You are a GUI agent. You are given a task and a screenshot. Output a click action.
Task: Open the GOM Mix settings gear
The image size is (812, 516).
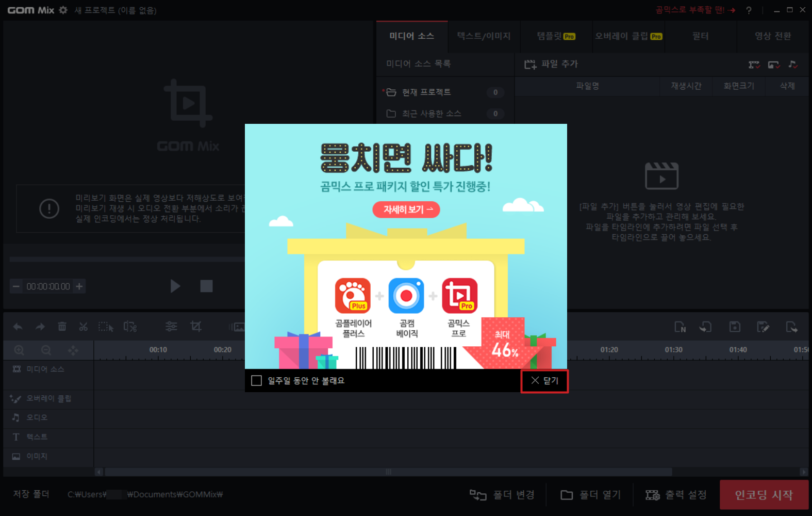63,10
